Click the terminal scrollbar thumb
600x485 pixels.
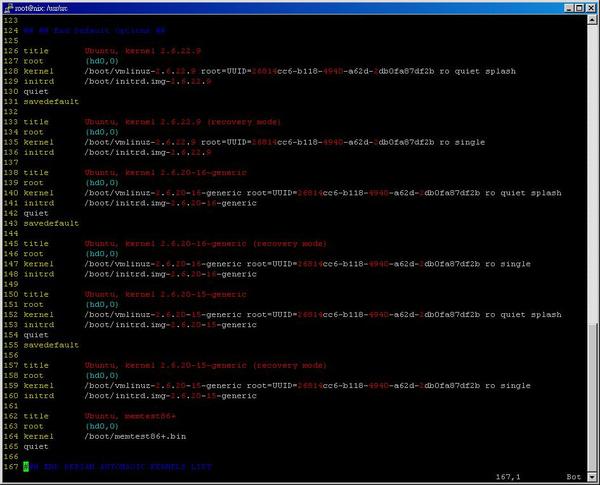point(592,397)
